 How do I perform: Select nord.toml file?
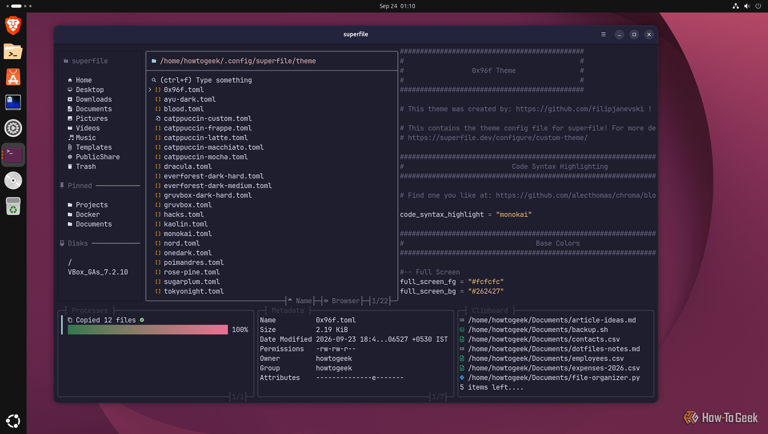coord(182,243)
